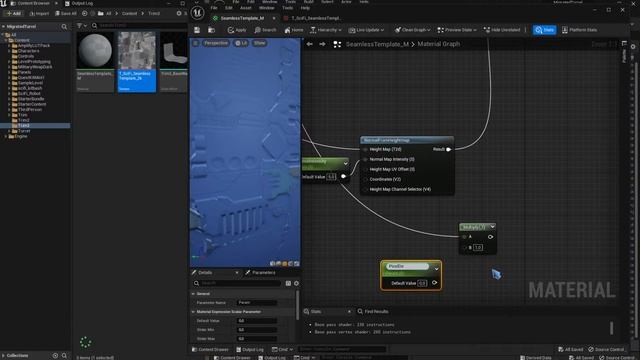Screen dimensions: 640x360
Task: Click the Material Graph breadcrumb
Action: [438, 44]
